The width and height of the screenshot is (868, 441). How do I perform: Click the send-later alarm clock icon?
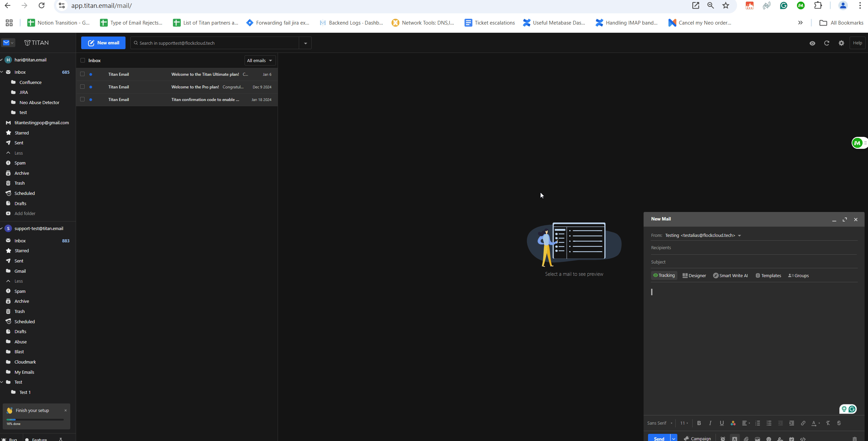pyautogui.click(x=723, y=439)
